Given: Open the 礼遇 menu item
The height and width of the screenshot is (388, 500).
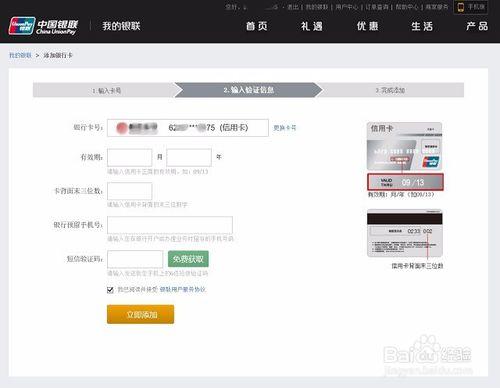Looking at the screenshot, I should click(x=312, y=26).
